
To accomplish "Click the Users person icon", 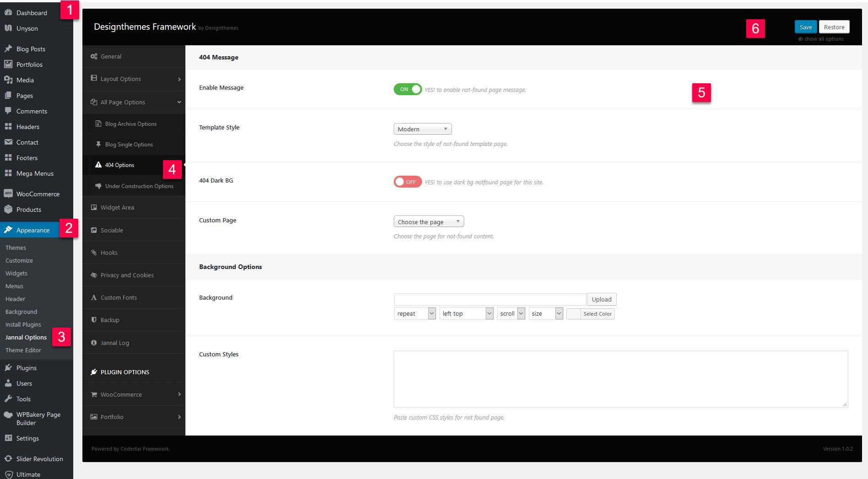I will (x=8, y=383).
